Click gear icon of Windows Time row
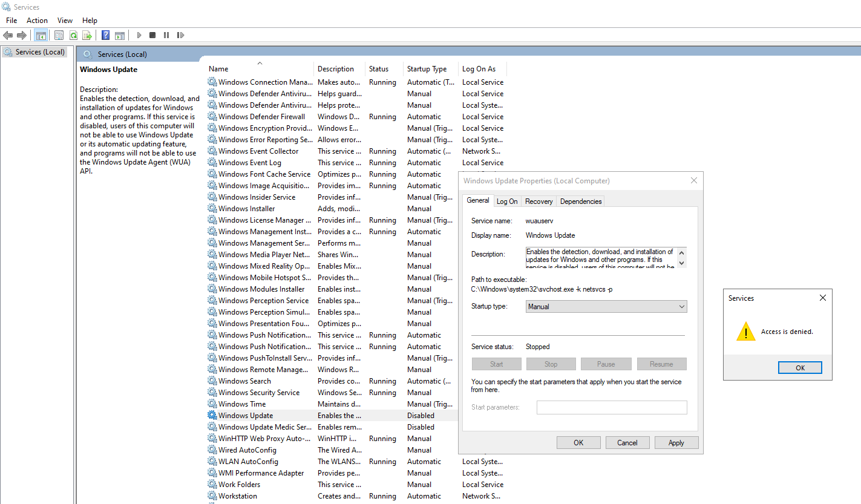The image size is (861, 504). [x=212, y=404]
